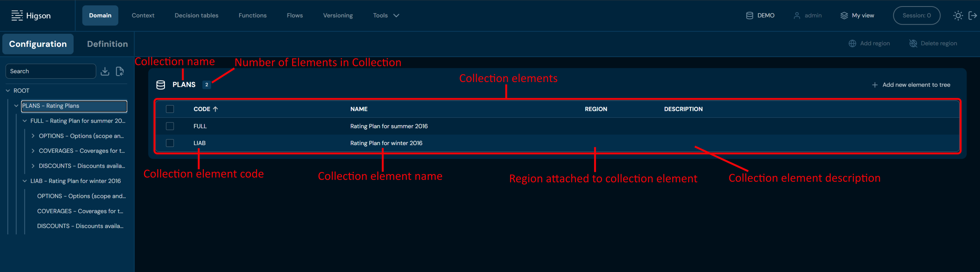
Task: Click the download icon beside Search
Action: coord(105,71)
